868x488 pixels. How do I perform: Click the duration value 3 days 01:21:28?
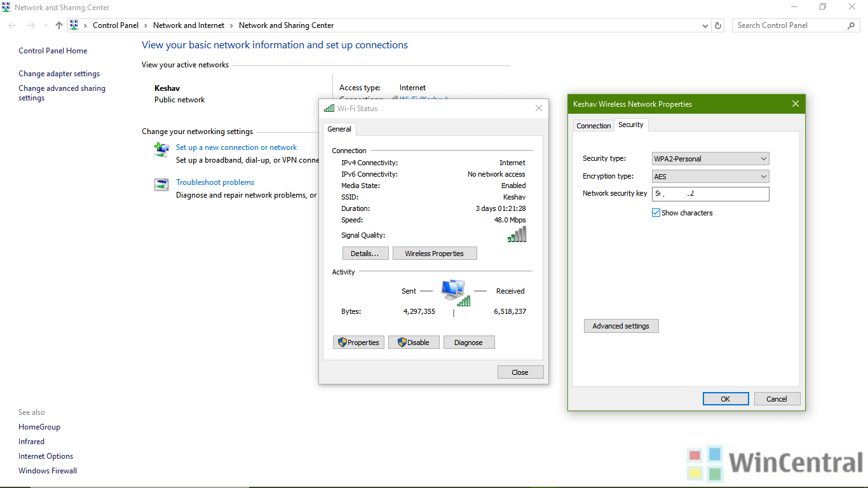(x=501, y=208)
